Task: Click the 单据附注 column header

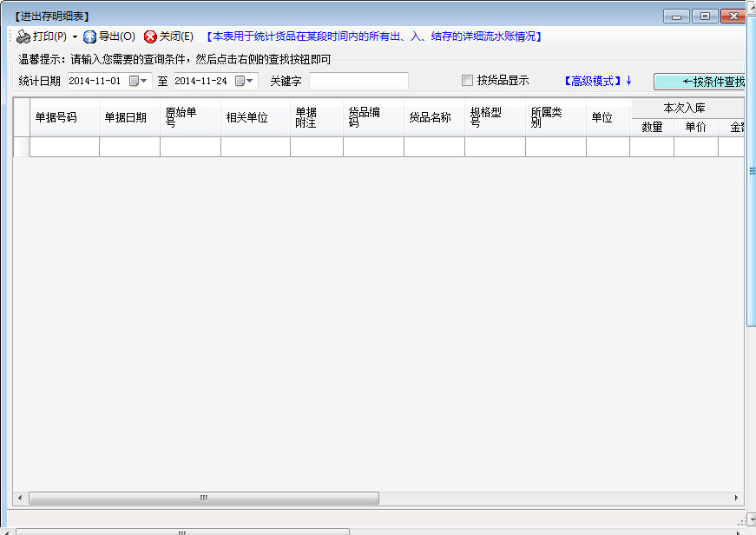Action: pyautogui.click(x=317, y=117)
